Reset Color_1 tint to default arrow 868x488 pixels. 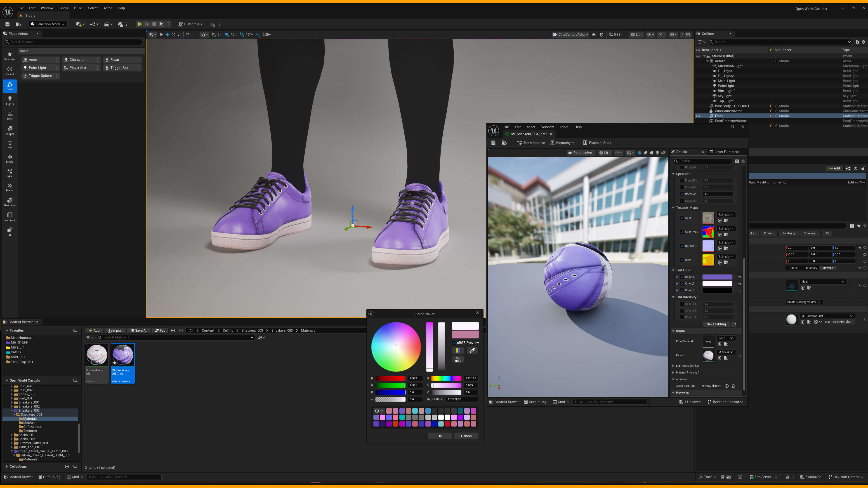pyautogui.click(x=740, y=277)
